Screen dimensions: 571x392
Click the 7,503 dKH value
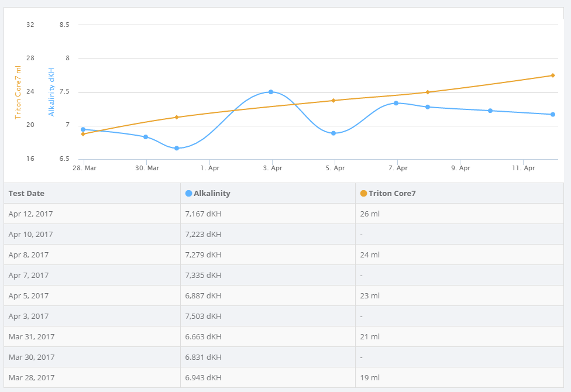click(203, 316)
